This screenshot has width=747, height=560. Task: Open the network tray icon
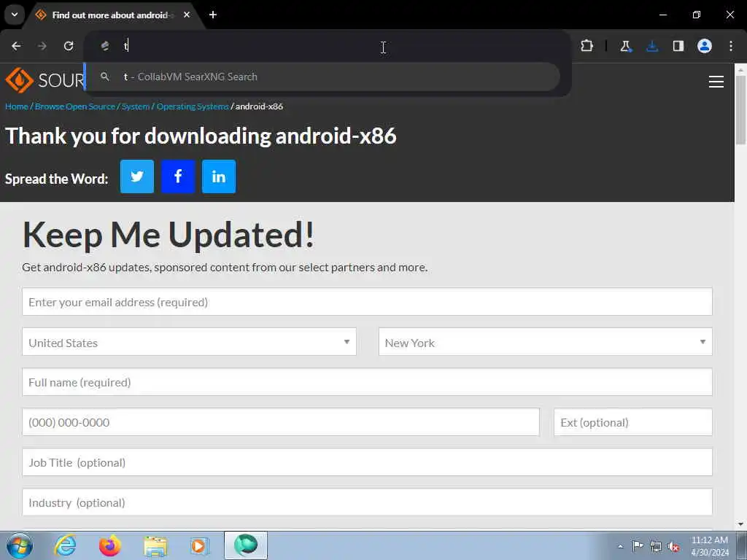click(656, 547)
